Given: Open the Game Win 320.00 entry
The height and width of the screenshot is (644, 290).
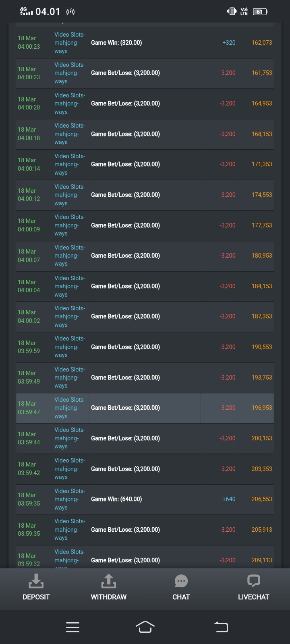Looking at the screenshot, I should point(116,43).
